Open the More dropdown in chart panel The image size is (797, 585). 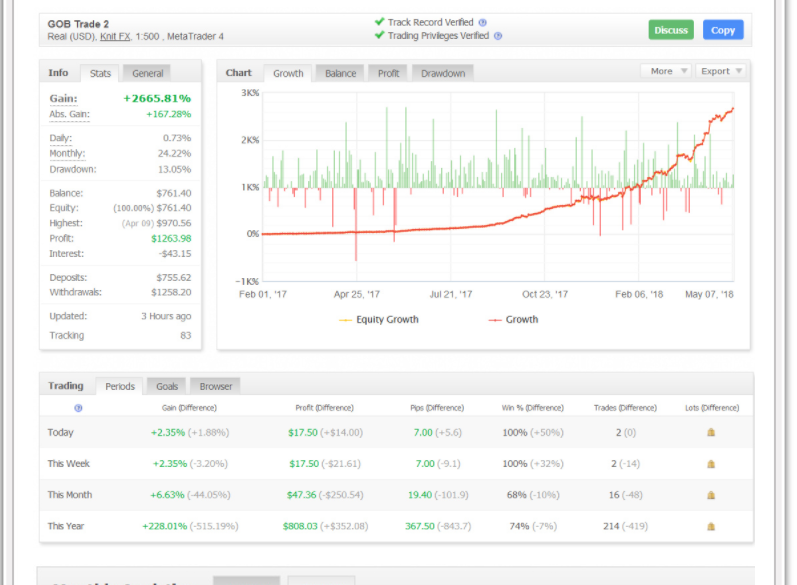click(666, 71)
